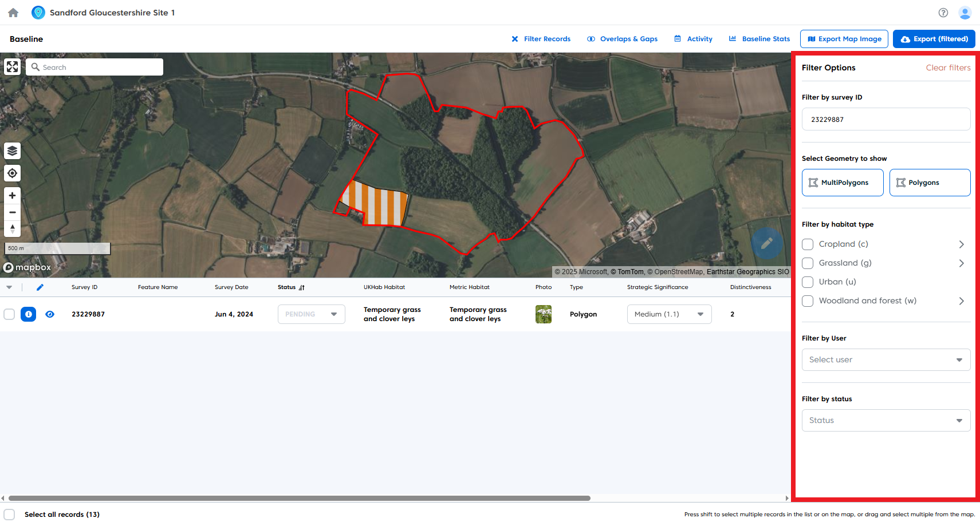Screen dimensions: 980x526
Task: Switch to the Overlaps & Gaps view
Action: tap(622, 38)
